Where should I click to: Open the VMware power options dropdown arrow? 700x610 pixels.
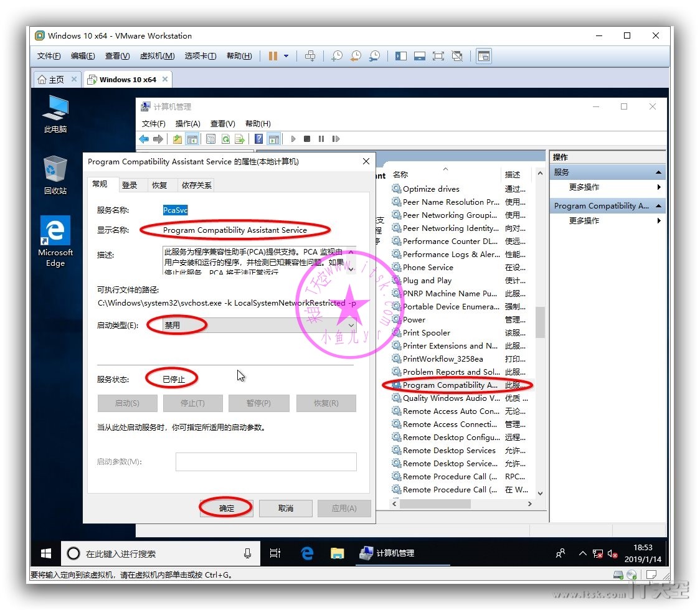(286, 56)
